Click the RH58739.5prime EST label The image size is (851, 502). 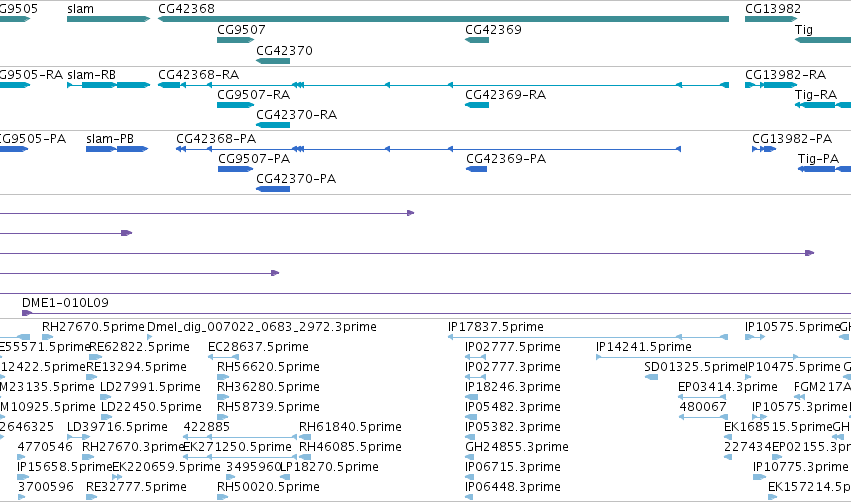click(268, 408)
